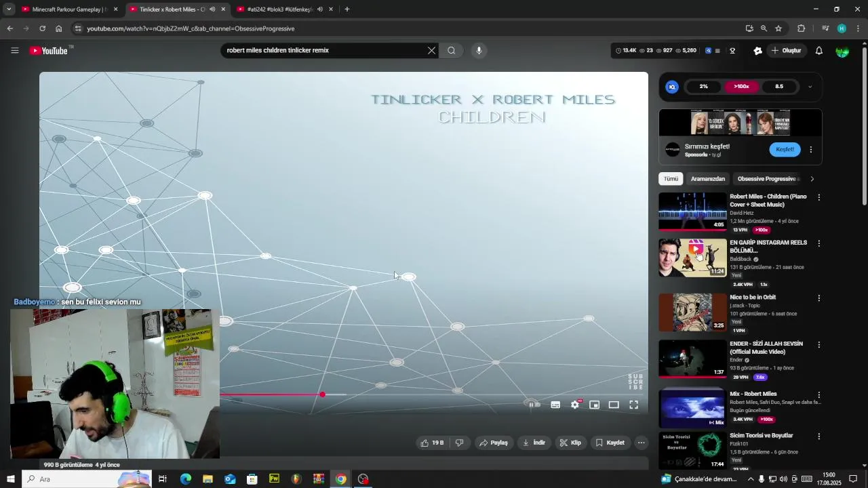Open options for Sicim Teorisi ve Boyutlar

[818, 436]
